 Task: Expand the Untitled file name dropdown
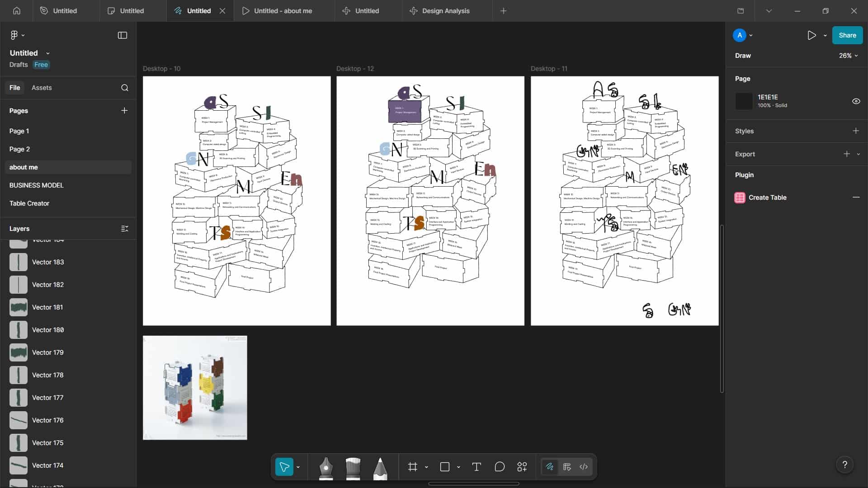tap(48, 53)
